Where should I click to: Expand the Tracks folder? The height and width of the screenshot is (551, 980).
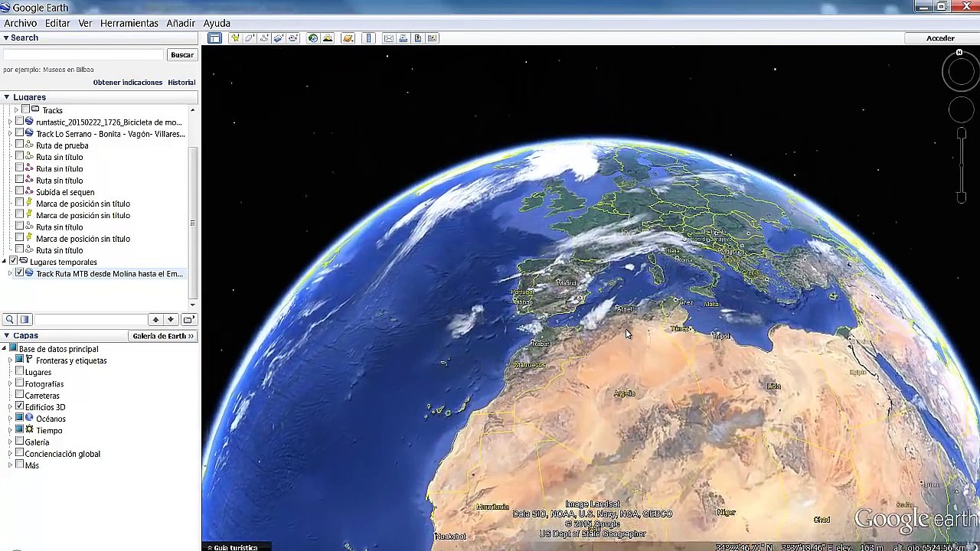tap(16, 110)
